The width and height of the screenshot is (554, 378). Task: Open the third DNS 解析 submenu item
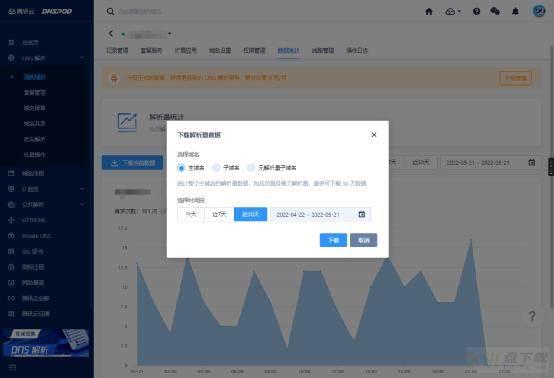[x=35, y=108]
